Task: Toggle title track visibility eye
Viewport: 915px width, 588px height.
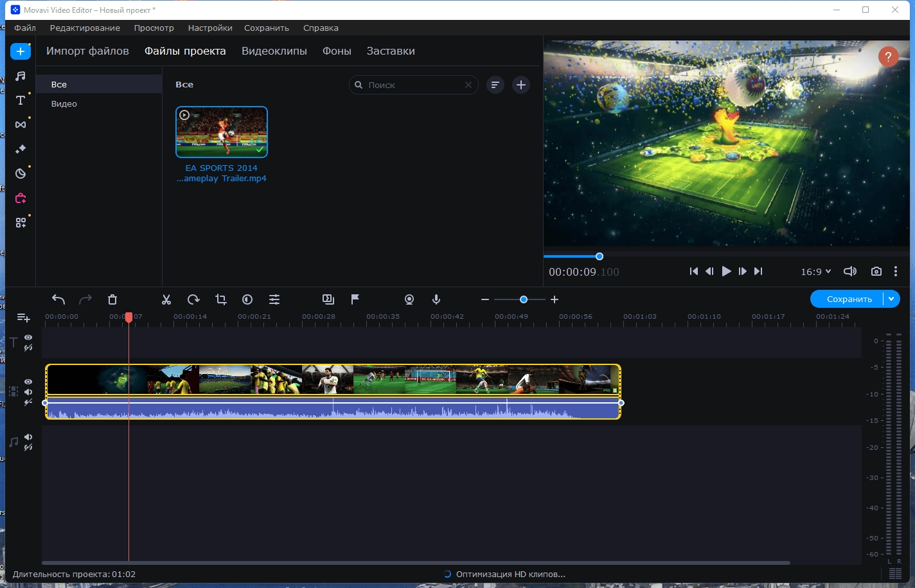Action: point(28,337)
